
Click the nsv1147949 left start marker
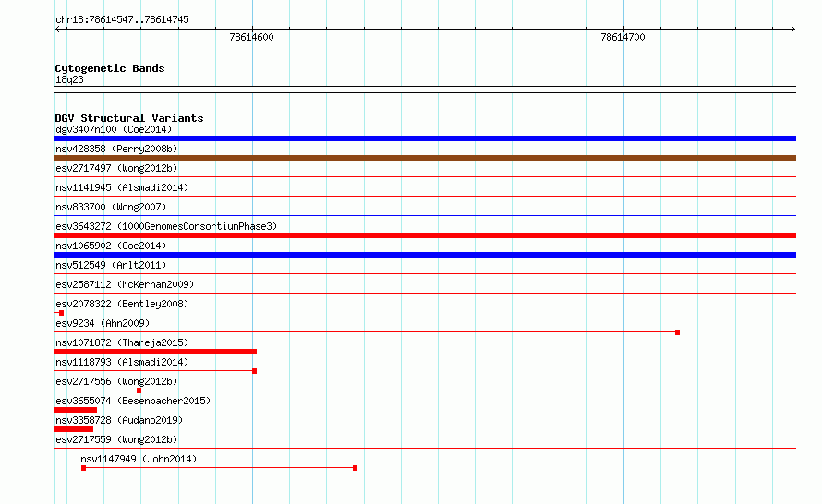click(x=83, y=468)
